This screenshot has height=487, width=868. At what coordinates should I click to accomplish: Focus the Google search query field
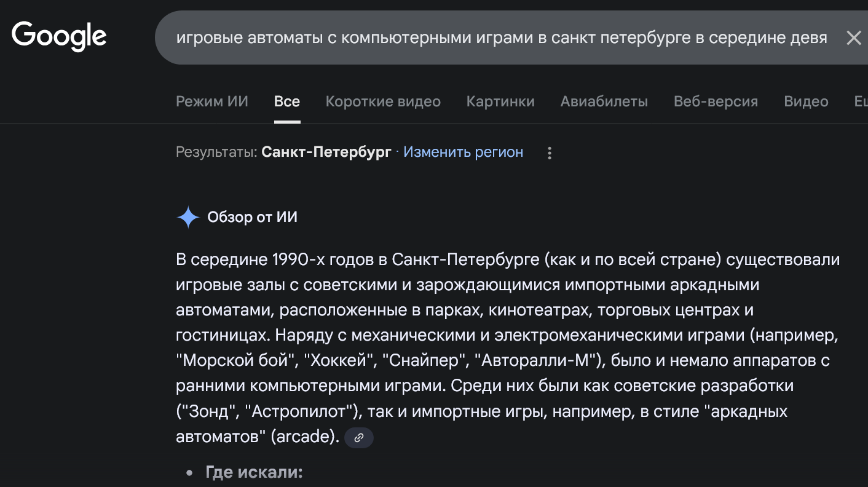pyautogui.click(x=501, y=38)
